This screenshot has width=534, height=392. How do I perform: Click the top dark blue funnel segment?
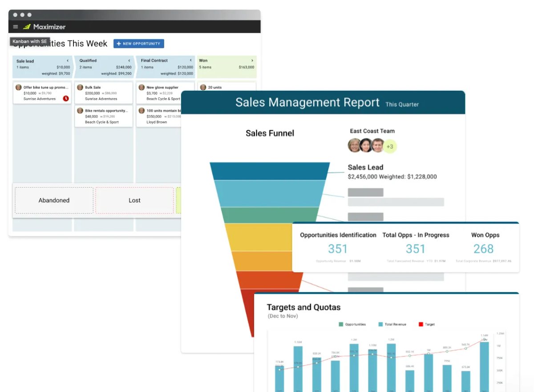click(x=270, y=171)
